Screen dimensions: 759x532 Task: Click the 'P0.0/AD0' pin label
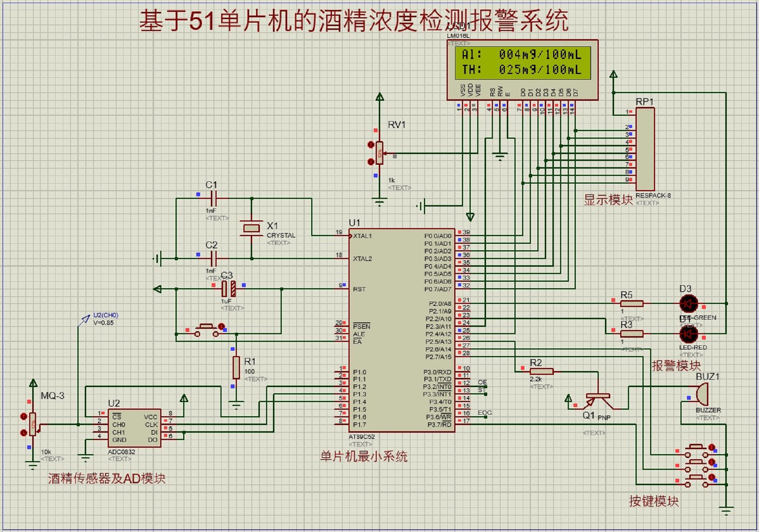pyautogui.click(x=438, y=236)
